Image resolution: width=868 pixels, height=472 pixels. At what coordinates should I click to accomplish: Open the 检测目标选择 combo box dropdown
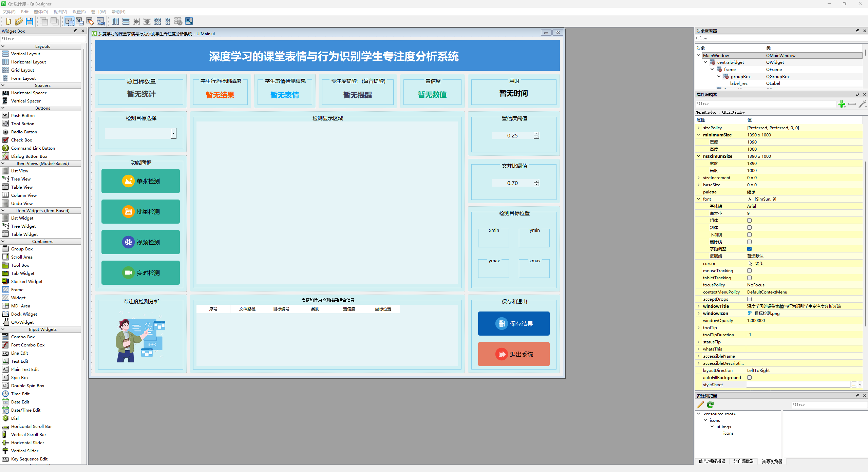(x=173, y=134)
